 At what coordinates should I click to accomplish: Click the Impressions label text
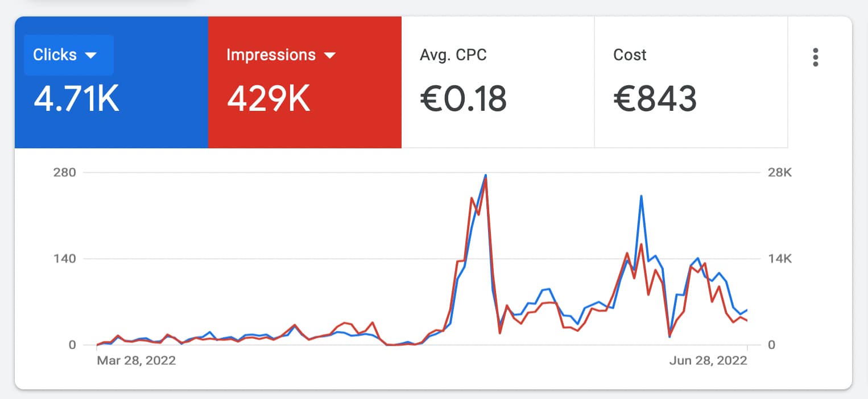(271, 55)
